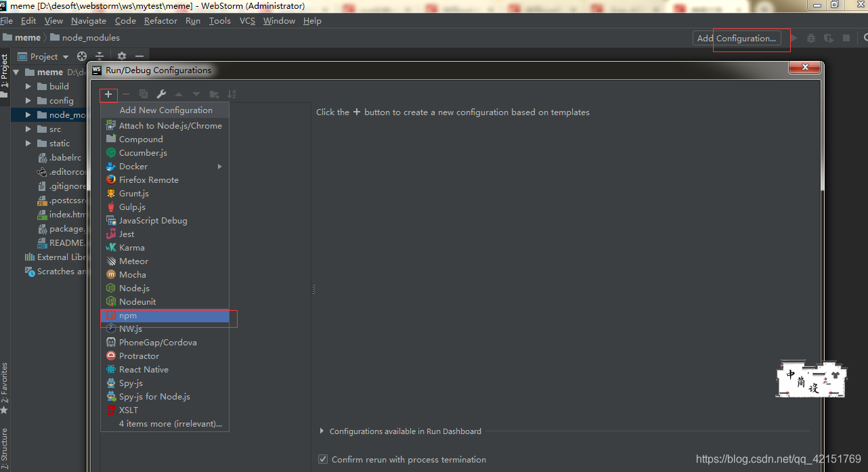Open the Docker submenu arrow
The image size is (868, 472).
click(219, 166)
